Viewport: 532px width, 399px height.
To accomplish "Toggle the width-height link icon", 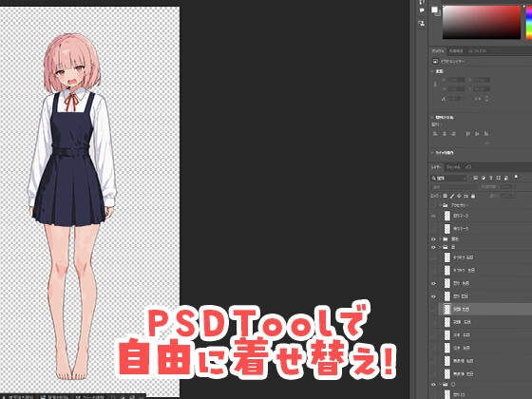I will (x=435, y=84).
